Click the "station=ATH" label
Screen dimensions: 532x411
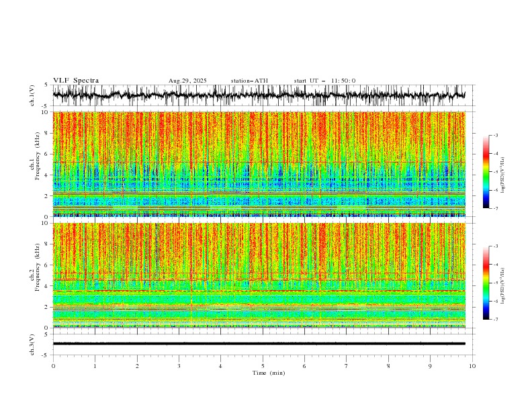tap(249, 81)
